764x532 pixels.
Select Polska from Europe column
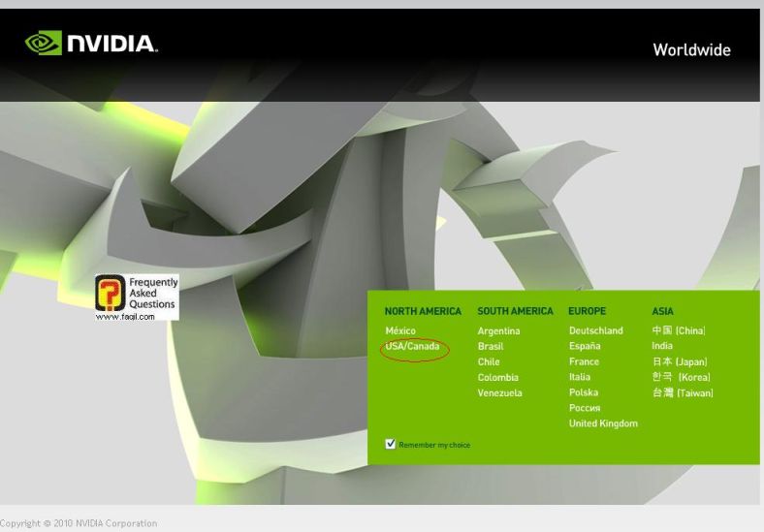click(584, 392)
